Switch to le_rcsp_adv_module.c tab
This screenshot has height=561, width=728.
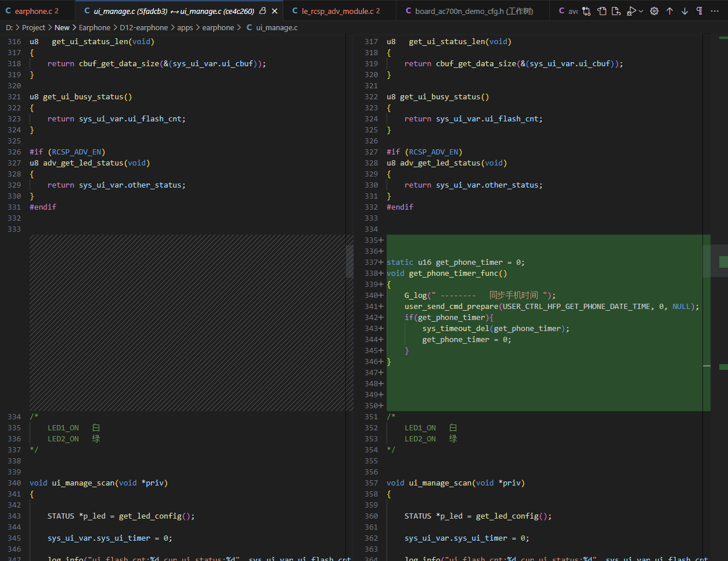tap(341, 11)
